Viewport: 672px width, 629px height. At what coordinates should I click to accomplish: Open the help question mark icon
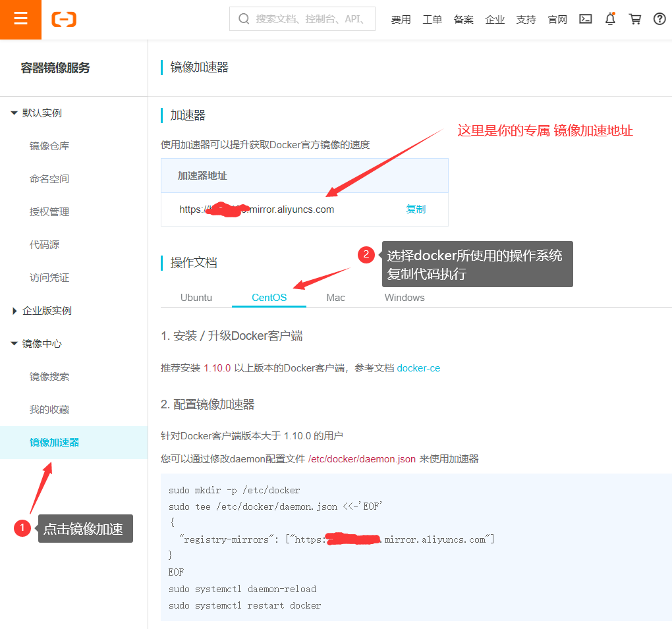[x=659, y=19]
